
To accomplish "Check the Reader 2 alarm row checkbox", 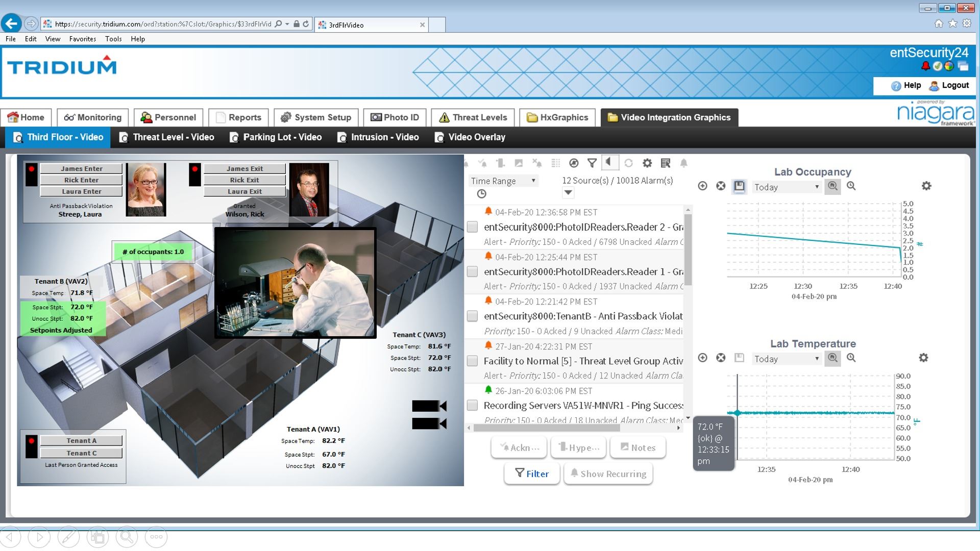I will pos(472,227).
